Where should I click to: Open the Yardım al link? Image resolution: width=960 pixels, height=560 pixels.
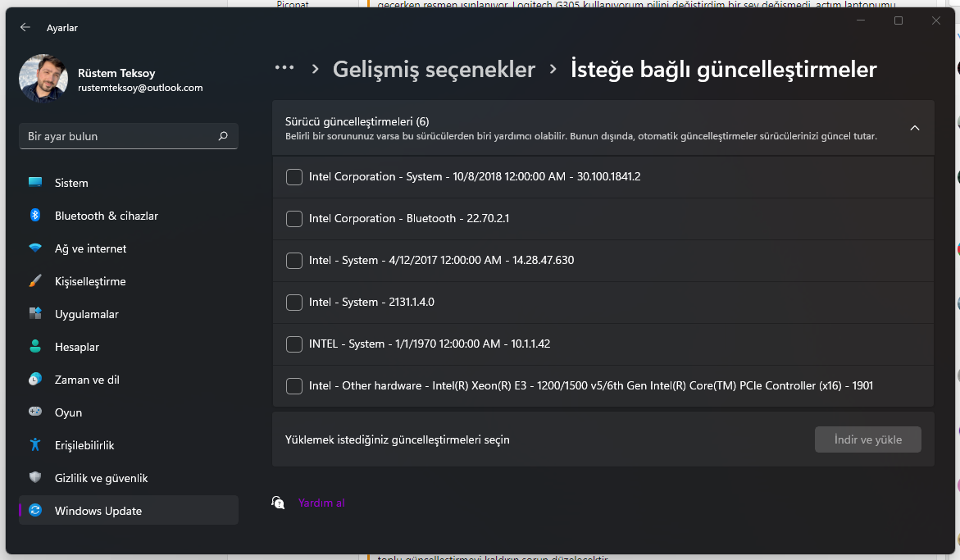click(321, 503)
